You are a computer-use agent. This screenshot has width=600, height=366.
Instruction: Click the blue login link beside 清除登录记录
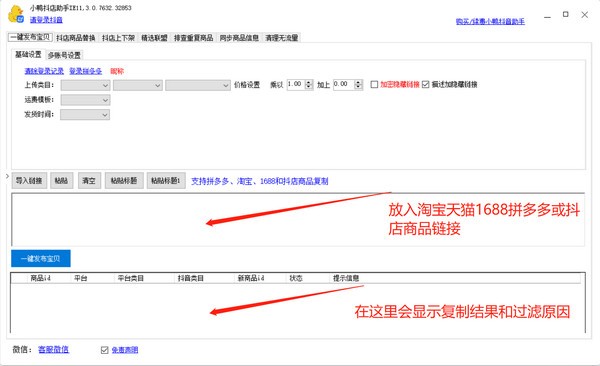85,71
